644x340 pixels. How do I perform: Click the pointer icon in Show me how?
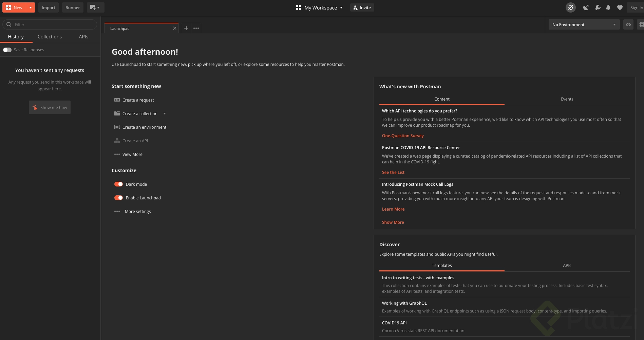click(35, 107)
